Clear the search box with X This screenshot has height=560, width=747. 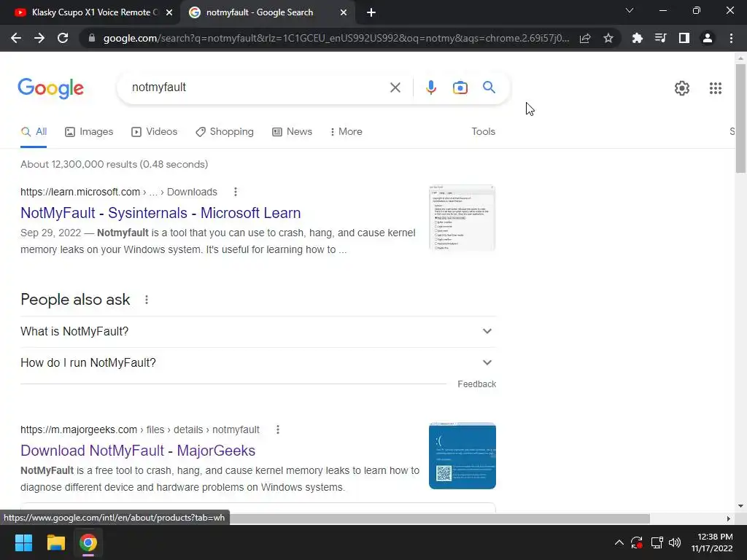coord(395,87)
